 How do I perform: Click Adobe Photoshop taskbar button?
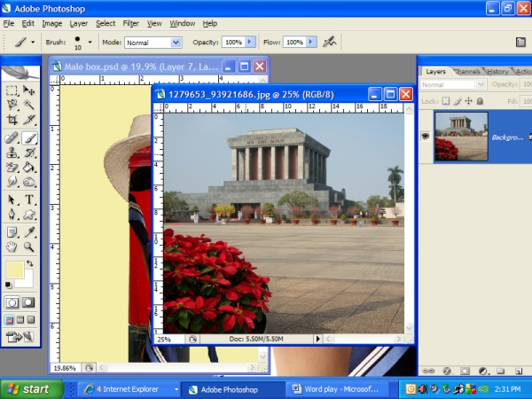click(x=233, y=389)
